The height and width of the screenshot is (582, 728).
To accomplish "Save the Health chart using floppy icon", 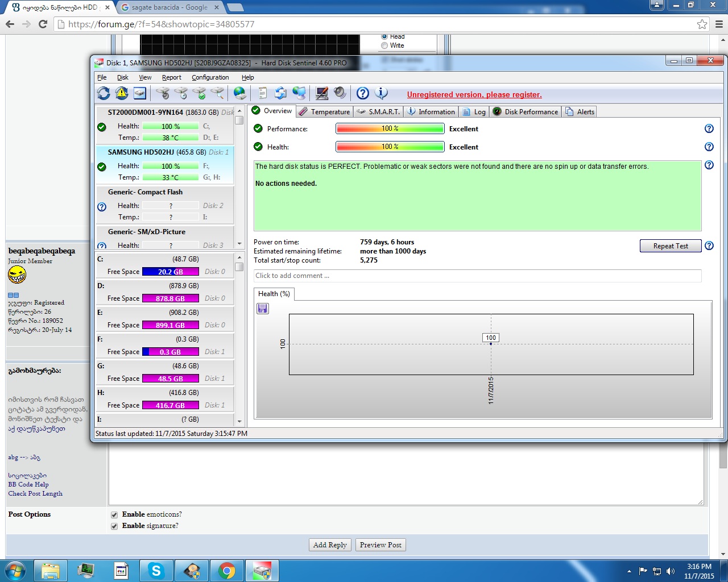I will click(263, 308).
